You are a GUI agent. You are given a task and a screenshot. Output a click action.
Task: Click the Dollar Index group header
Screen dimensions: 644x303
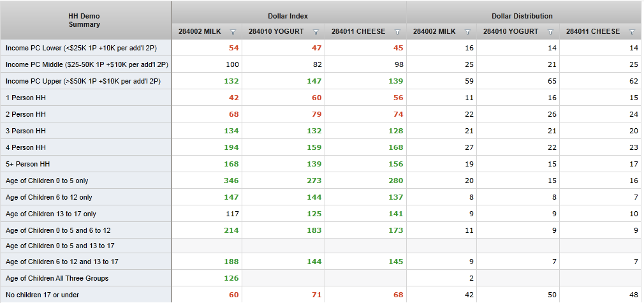click(x=288, y=16)
